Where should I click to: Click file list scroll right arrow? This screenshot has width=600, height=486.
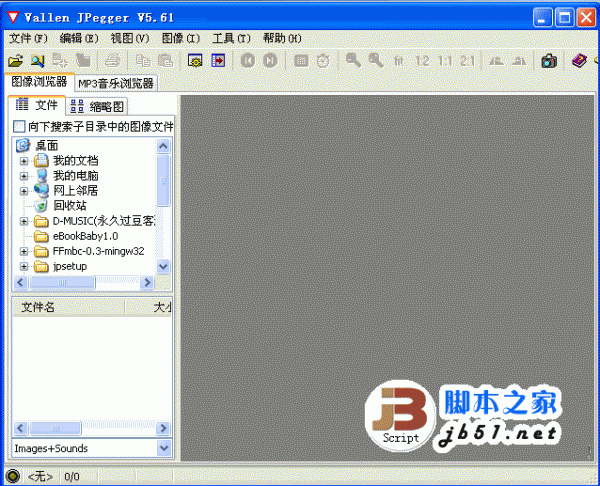[163, 428]
